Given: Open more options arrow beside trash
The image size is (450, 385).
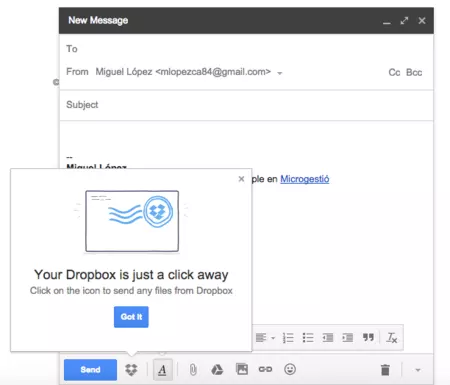Looking at the screenshot, I should (x=418, y=370).
